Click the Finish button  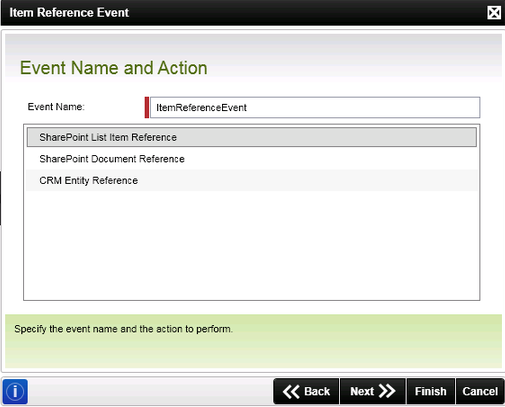[x=431, y=391]
